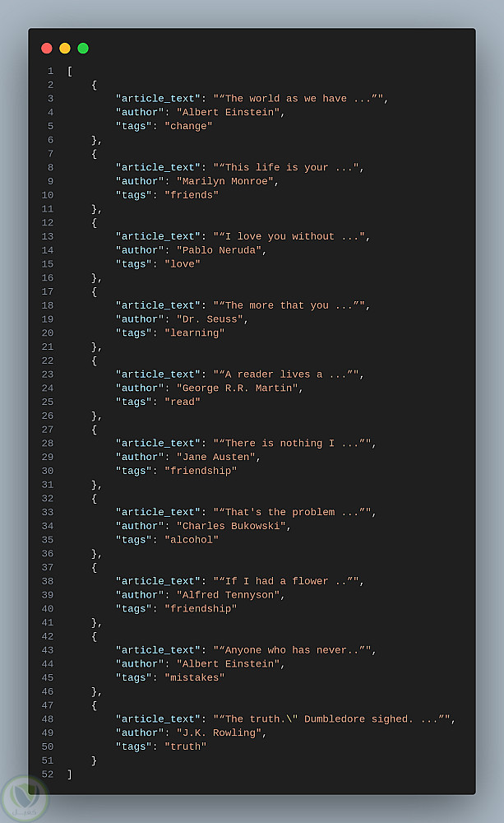Click line number 1 in the gutter
The width and height of the screenshot is (504, 823).
[50, 72]
